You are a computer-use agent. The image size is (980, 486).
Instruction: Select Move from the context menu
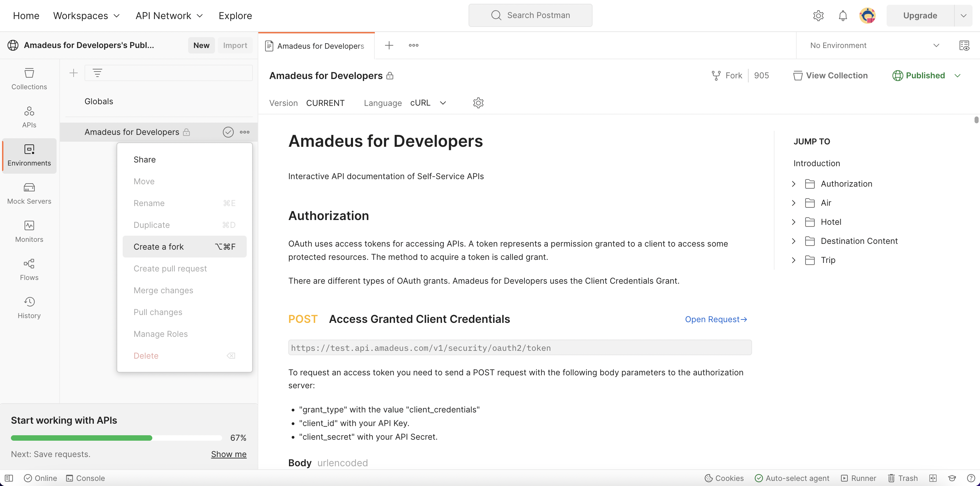pyautogui.click(x=184, y=182)
